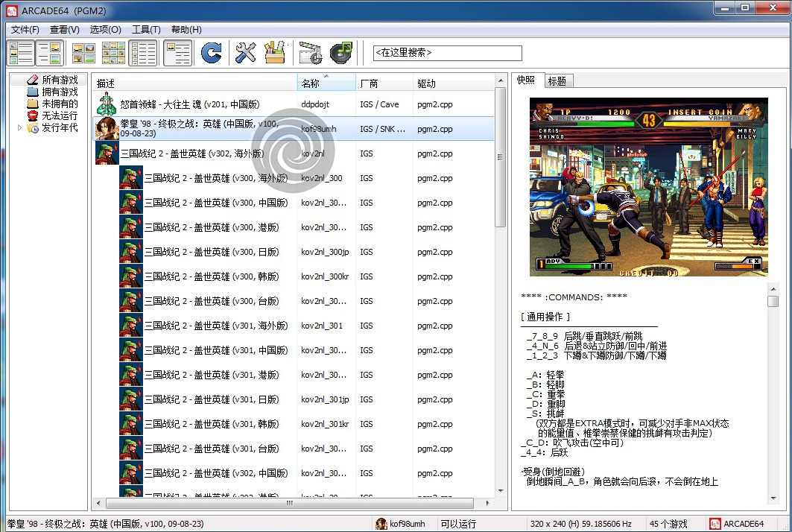This screenshot has width=792, height=532.
Task: Click the IGS / Cave manufacturer cell
Action: [x=379, y=104]
